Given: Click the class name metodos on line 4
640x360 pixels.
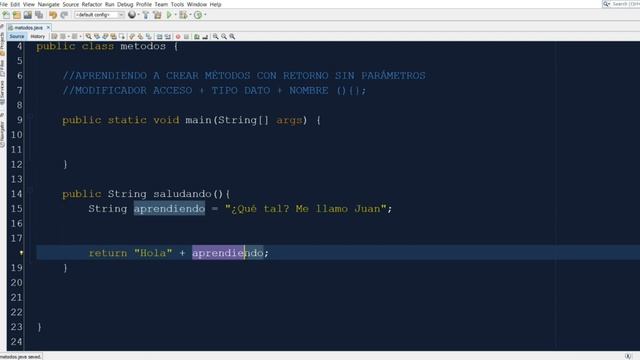Looking at the screenshot, I should click(143, 46).
